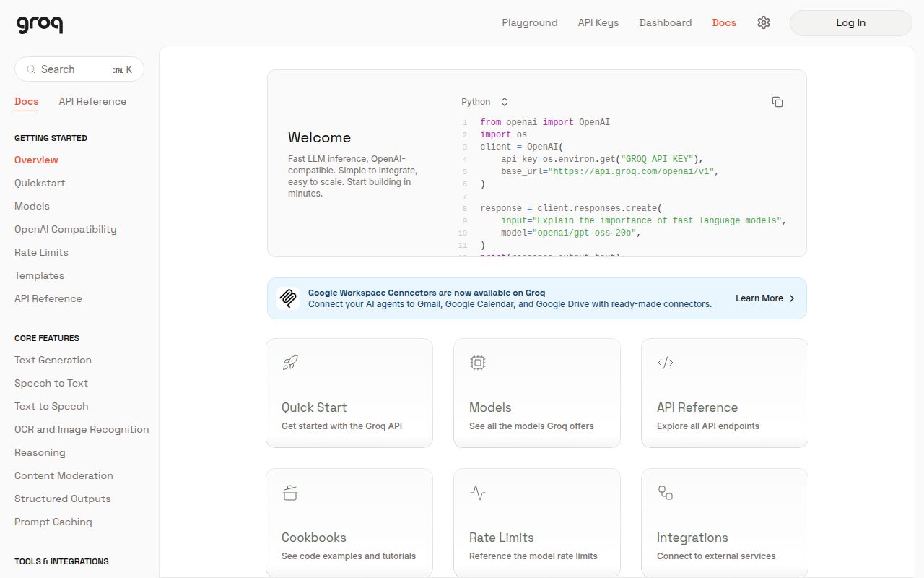This screenshot has height=578, width=924.
Task: Open Templates in the sidebar
Action: pyautogui.click(x=39, y=275)
